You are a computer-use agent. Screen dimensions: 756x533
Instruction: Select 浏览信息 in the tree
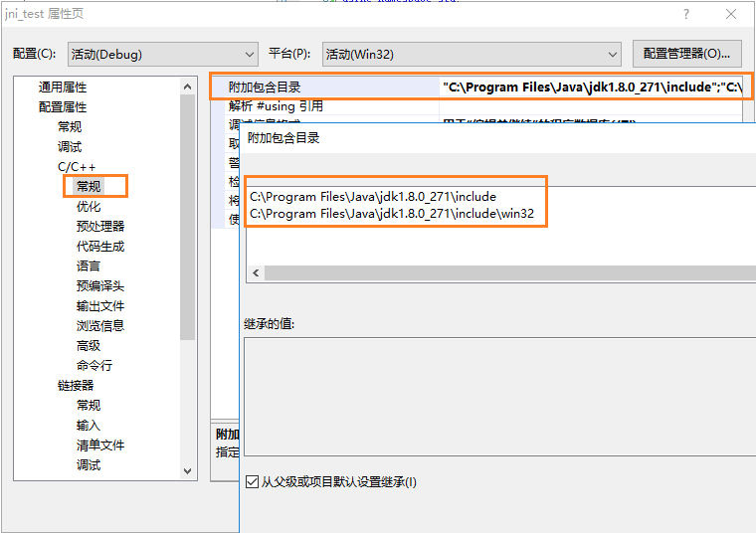tap(100, 326)
